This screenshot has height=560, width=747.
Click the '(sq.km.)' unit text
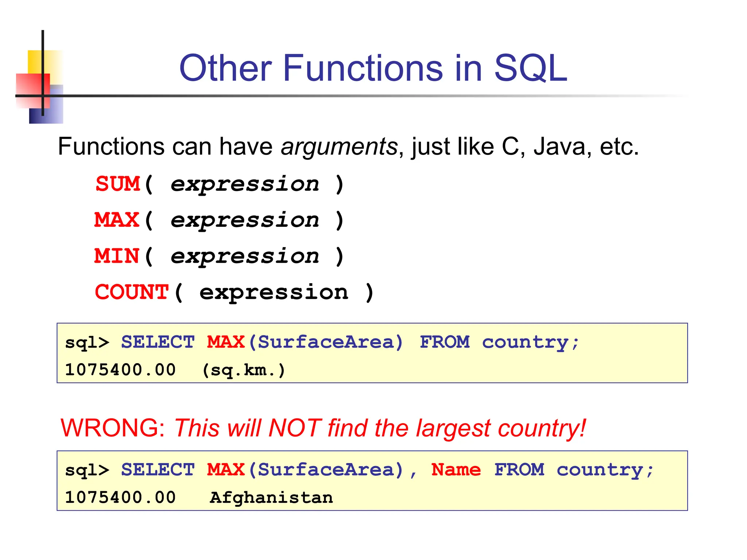tap(243, 370)
